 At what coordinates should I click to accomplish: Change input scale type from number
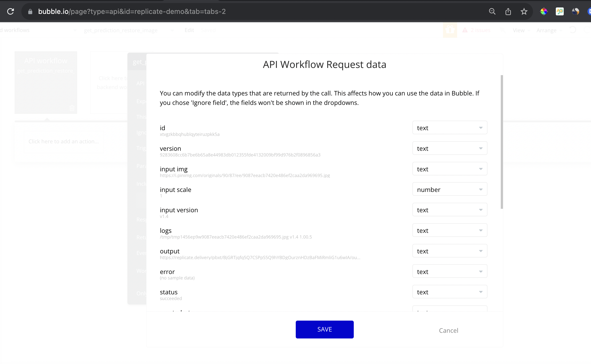pyautogui.click(x=449, y=189)
